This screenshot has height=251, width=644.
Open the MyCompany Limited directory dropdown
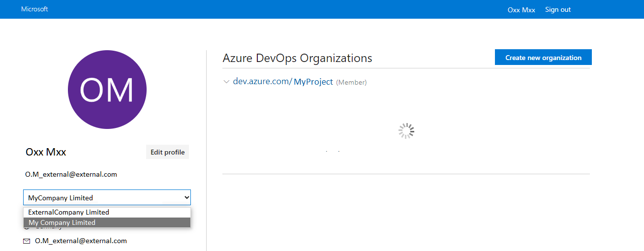click(107, 198)
